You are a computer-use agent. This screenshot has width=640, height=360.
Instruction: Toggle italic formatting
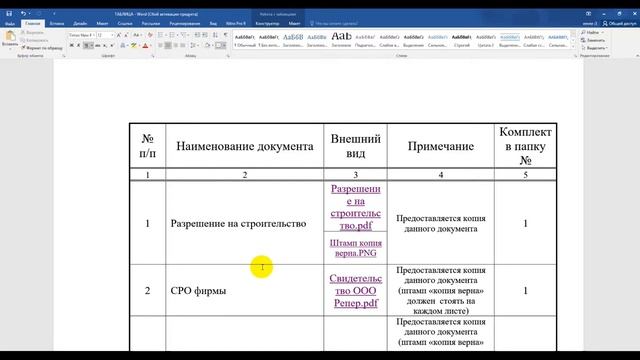click(x=78, y=45)
